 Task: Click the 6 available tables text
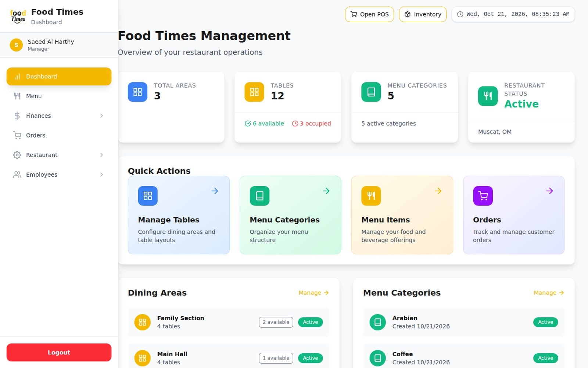[x=265, y=124]
